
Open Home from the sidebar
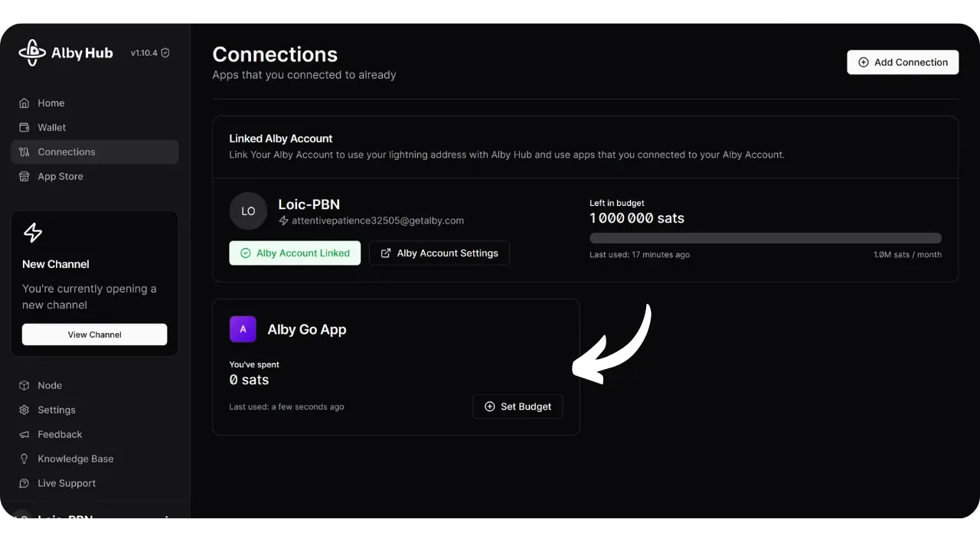coord(51,103)
